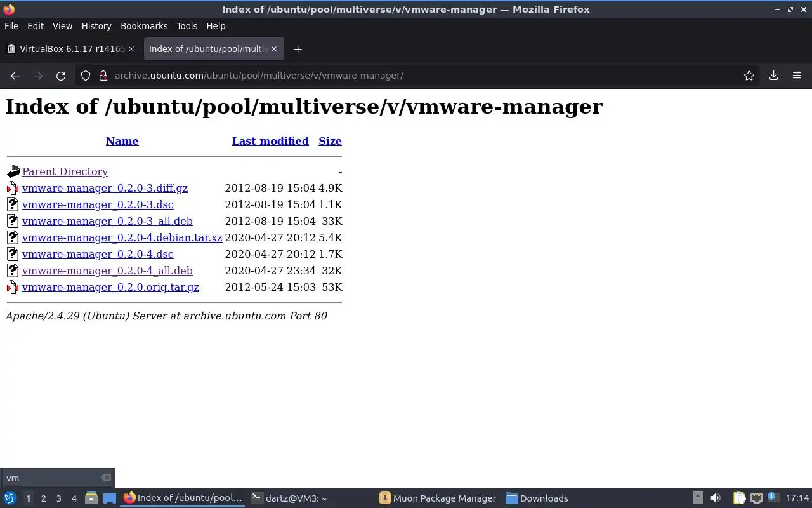
Task: Open the History menu
Action: [x=96, y=26]
